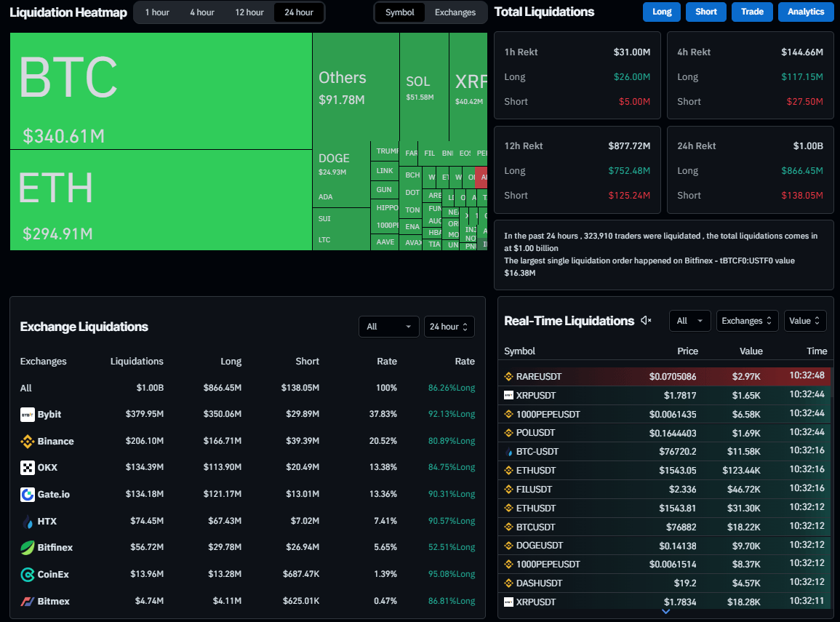Click the Gate.io exchange logo icon

tap(27, 495)
